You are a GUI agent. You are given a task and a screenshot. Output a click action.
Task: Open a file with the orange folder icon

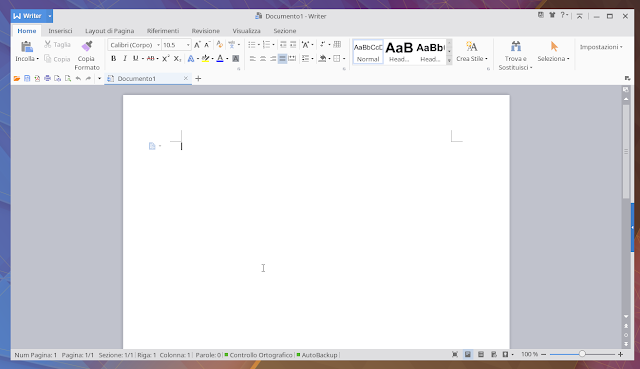[17, 78]
